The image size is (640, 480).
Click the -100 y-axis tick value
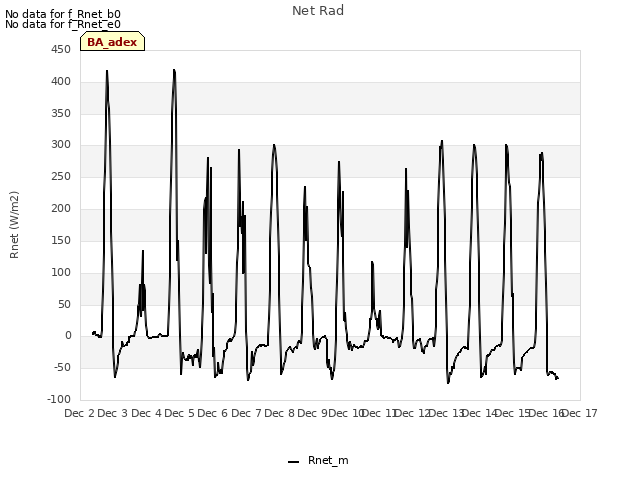pyautogui.click(x=59, y=399)
